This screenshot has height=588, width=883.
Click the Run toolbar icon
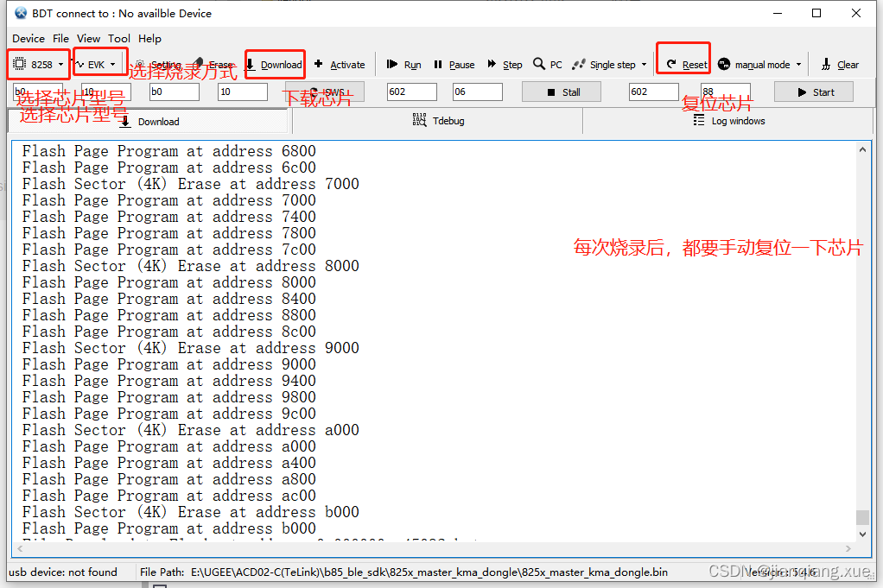pos(392,64)
